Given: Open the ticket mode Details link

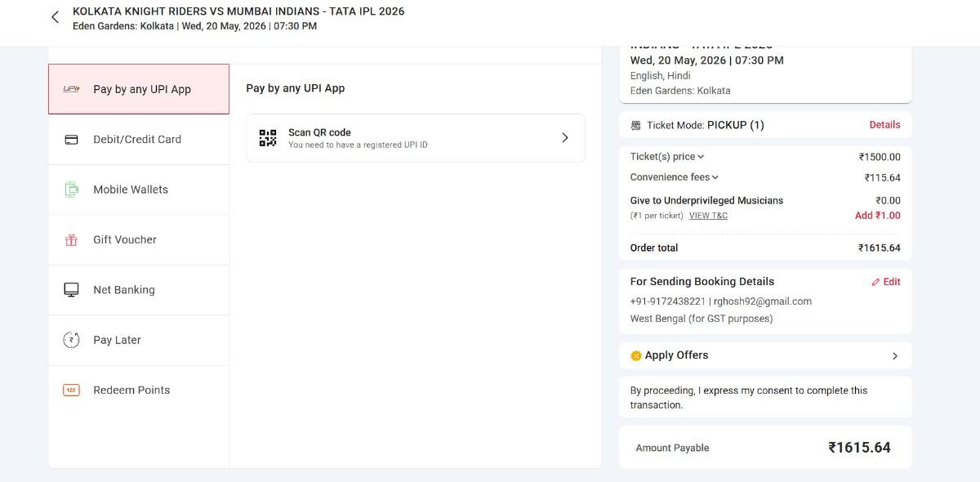Looking at the screenshot, I should pyautogui.click(x=884, y=125).
